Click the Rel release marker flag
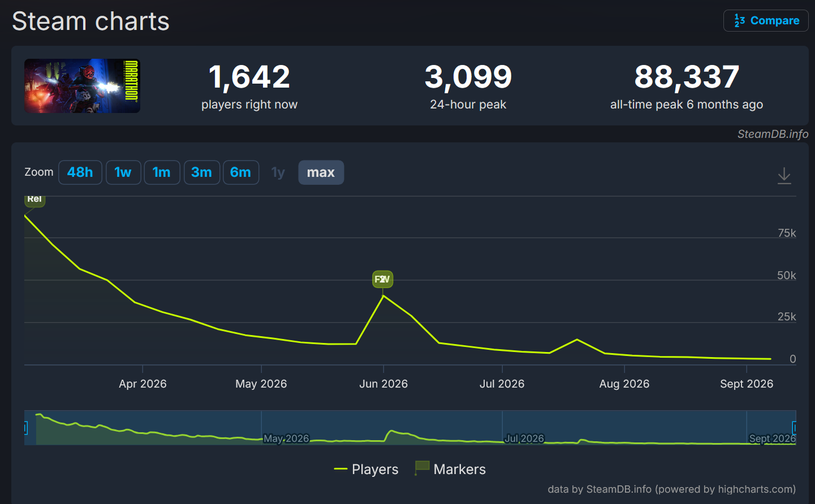Viewport: 815px width, 504px height. [35, 199]
